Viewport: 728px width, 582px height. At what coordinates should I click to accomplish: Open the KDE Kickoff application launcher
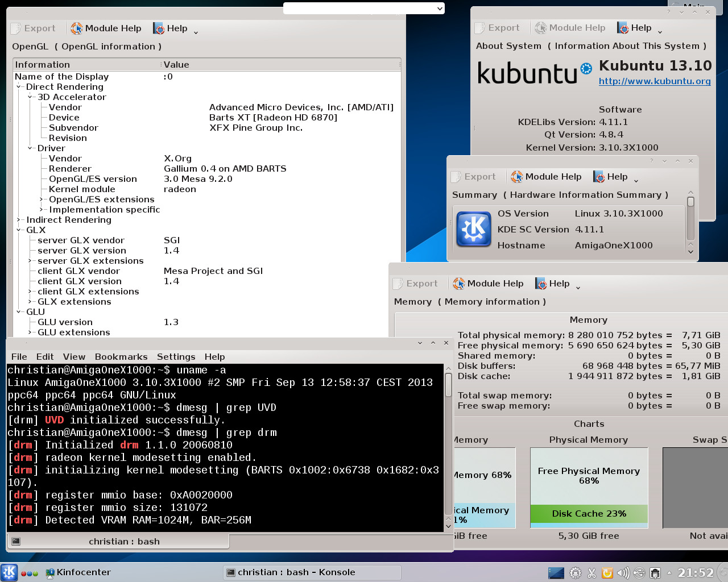(9, 572)
